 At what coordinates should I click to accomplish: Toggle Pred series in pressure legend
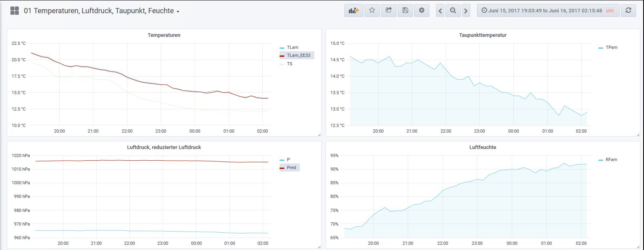[291, 167]
